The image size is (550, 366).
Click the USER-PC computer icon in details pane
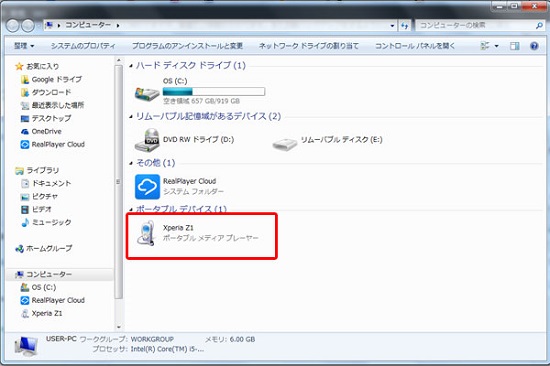(26, 346)
